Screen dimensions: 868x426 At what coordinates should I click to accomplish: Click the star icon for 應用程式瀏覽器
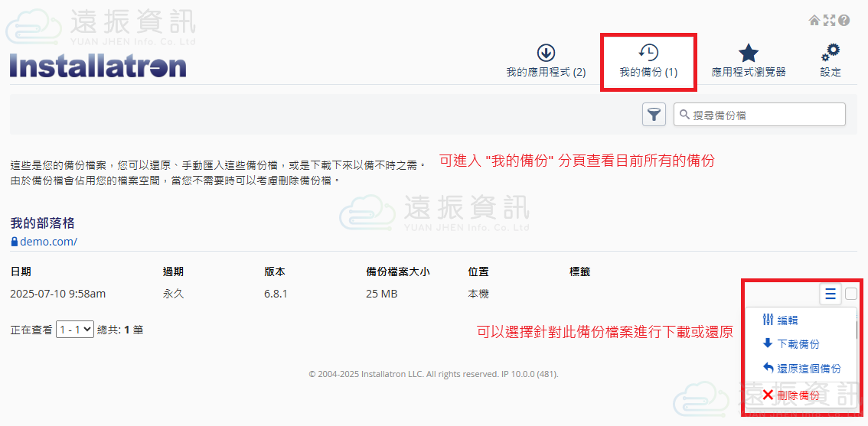(x=748, y=53)
